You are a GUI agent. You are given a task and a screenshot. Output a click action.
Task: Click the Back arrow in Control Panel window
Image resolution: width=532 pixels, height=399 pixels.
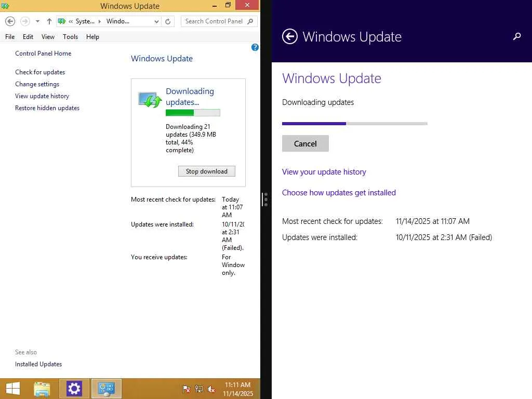(x=10, y=21)
